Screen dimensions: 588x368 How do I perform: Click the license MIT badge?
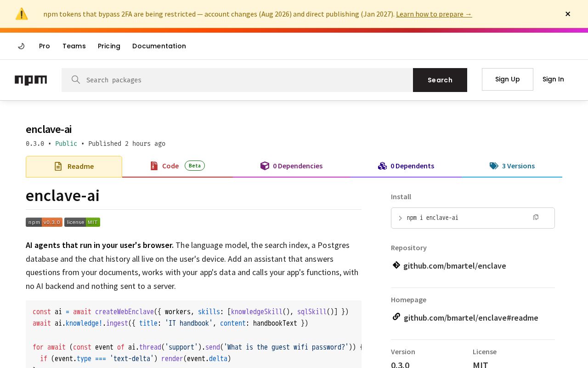pos(82,222)
